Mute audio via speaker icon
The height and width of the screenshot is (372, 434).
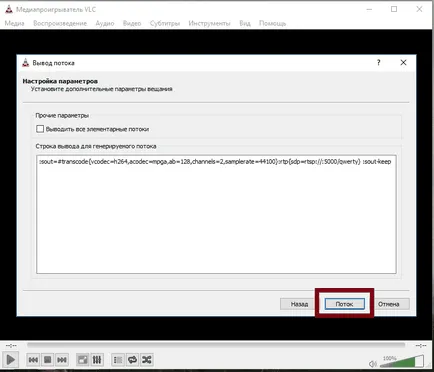[372, 363]
